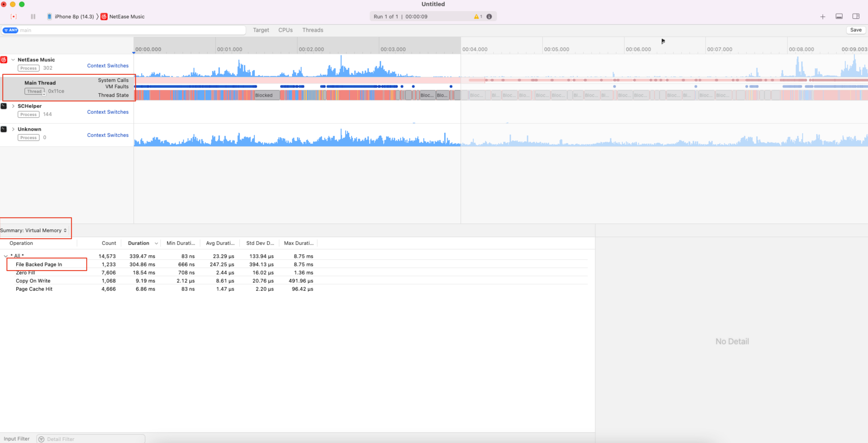Toggle the bottom detail panel icon
This screenshot has width=868, height=443.
pyautogui.click(x=839, y=17)
